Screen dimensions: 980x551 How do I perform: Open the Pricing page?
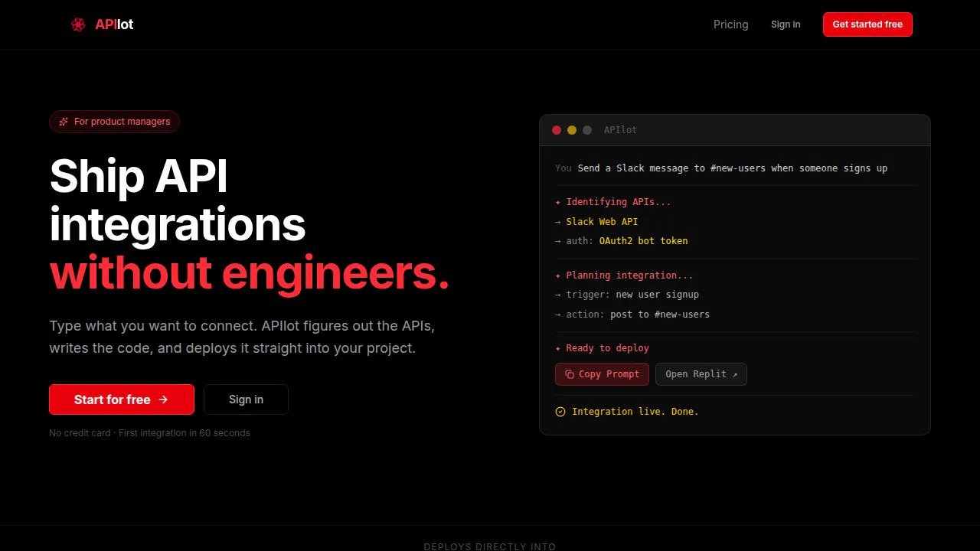coord(730,24)
